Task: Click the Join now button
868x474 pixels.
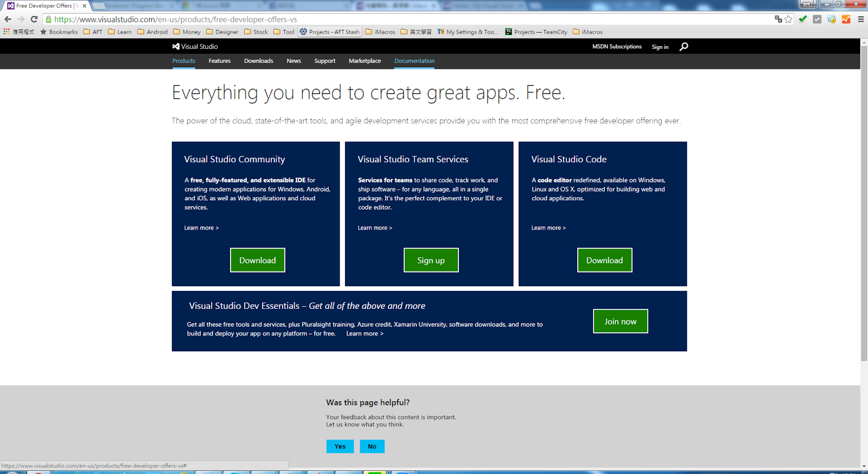Action: [x=621, y=321]
